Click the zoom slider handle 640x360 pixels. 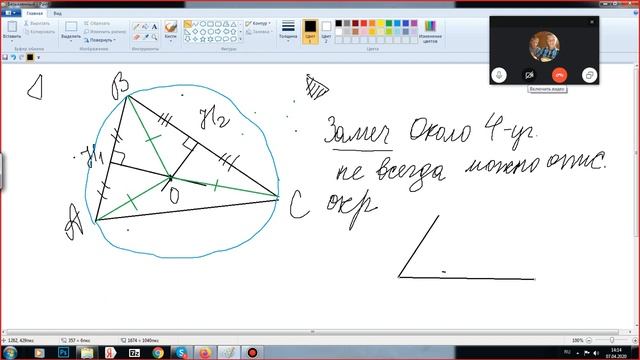pyautogui.click(x=612, y=340)
